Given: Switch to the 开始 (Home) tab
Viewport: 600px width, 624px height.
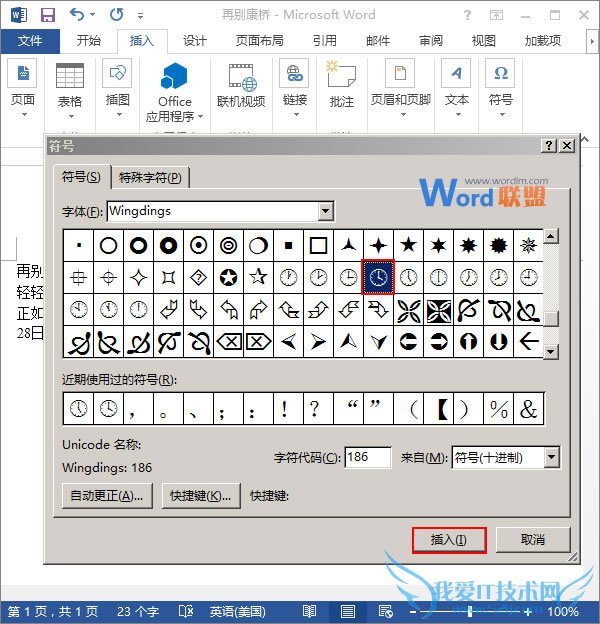Looking at the screenshot, I should [x=88, y=41].
